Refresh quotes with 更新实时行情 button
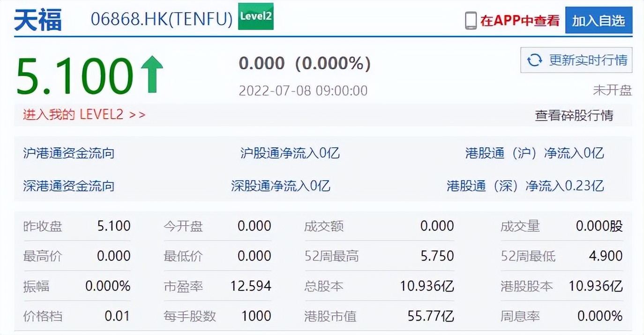644x335 pixels. point(576,60)
